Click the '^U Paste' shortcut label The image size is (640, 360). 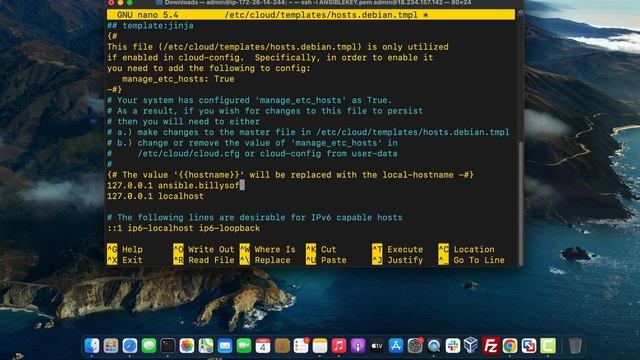pos(326,260)
